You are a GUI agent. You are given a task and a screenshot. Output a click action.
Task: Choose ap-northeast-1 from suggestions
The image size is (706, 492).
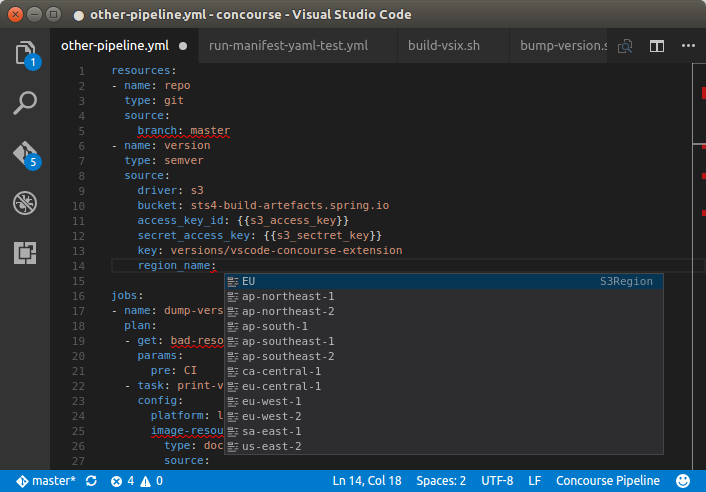point(444,296)
